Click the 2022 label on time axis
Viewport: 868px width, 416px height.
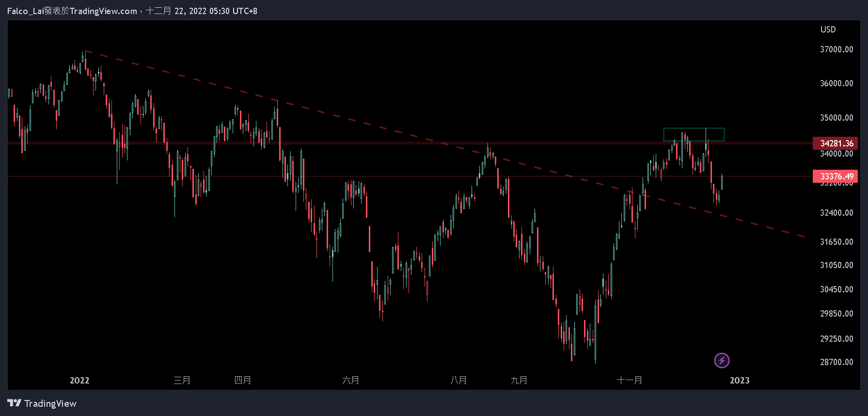click(79, 381)
